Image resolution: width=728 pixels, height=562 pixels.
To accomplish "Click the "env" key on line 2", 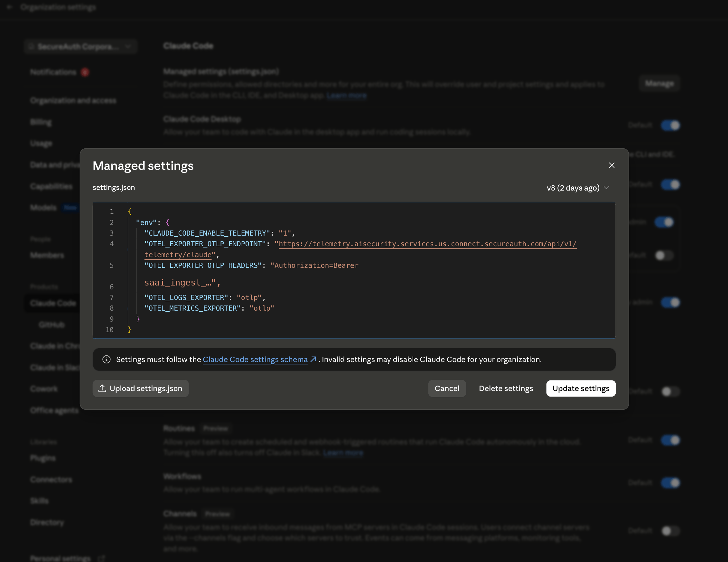I will [146, 223].
